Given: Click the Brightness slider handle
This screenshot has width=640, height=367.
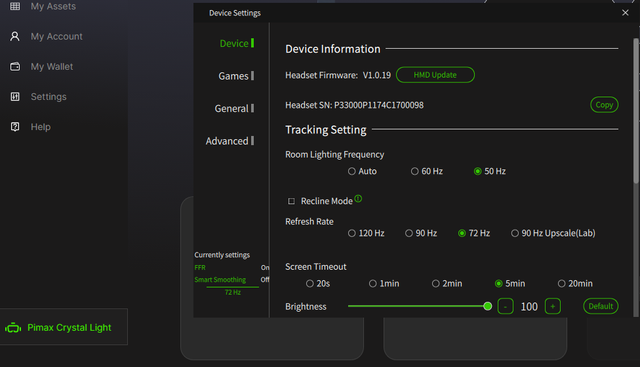Looking at the screenshot, I should [x=487, y=306].
